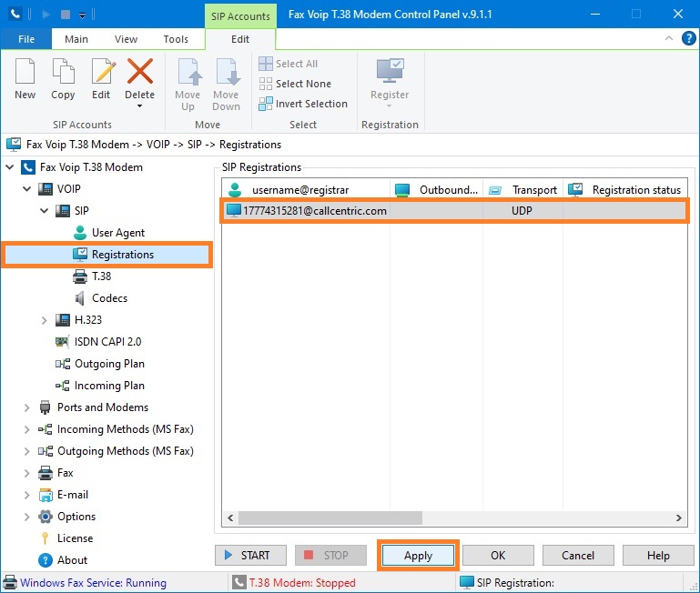The image size is (700, 593).
Task: Switch to the Main ribbon tab
Action: (76, 39)
